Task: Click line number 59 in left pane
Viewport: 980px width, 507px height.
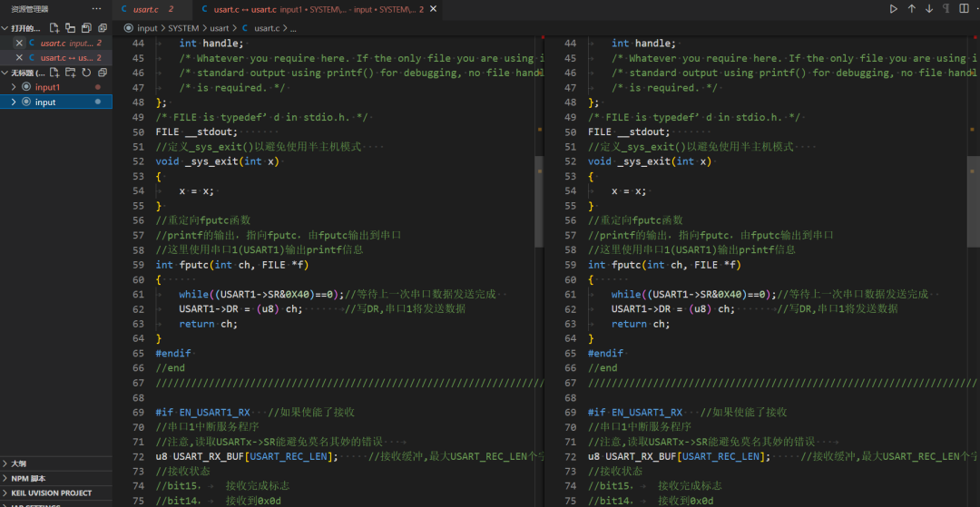Action: coord(139,265)
